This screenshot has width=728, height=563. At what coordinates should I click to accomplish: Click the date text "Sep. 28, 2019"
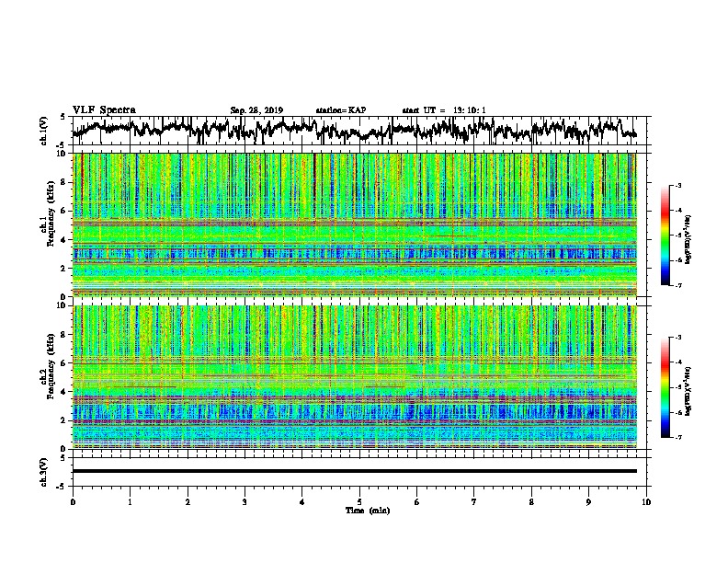(256, 110)
